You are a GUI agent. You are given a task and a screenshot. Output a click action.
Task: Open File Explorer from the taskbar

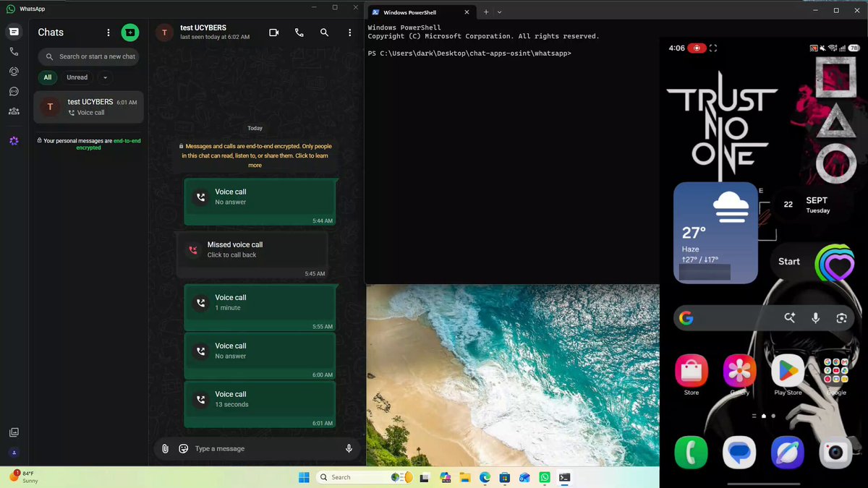pyautogui.click(x=465, y=477)
